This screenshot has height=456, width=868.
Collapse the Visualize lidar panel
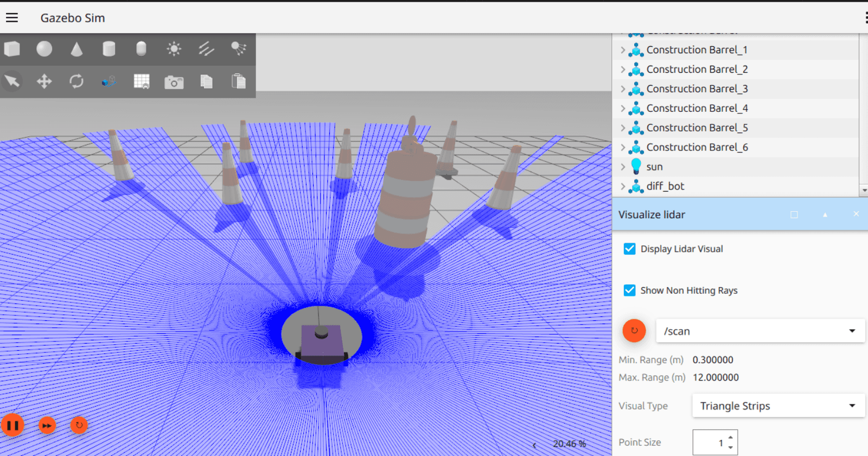pyautogui.click(x=825, y=215)
